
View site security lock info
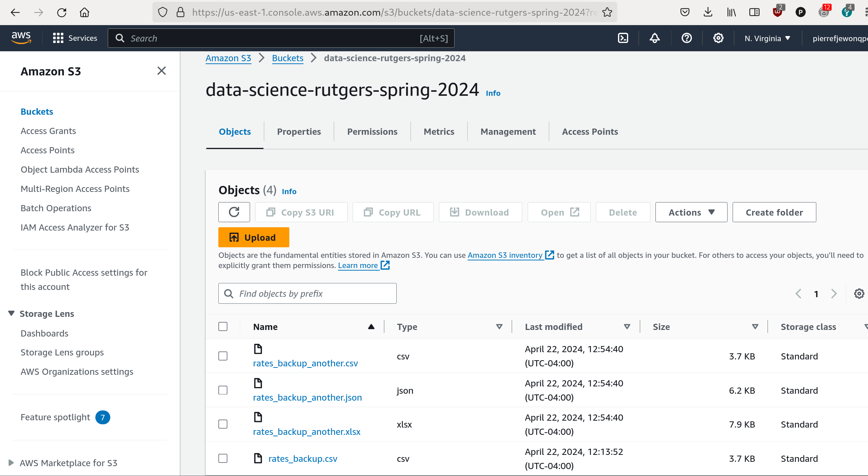pos(181,12)
